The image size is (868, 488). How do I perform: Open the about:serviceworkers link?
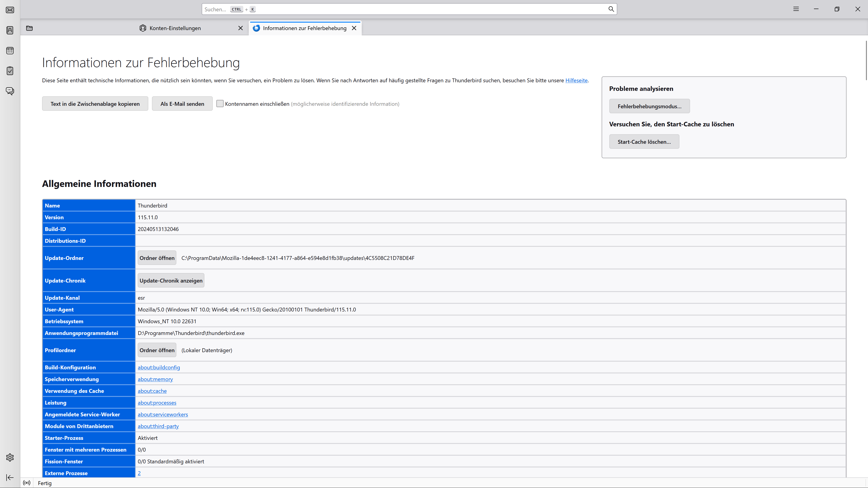point(163,415)
